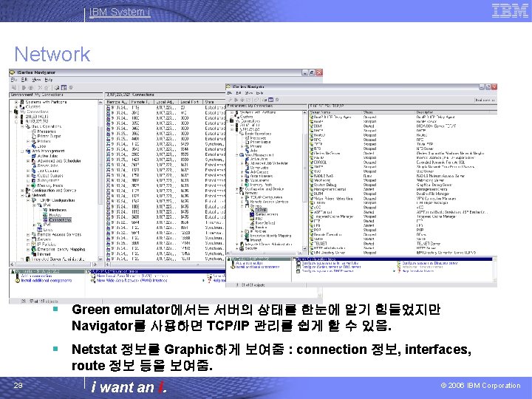Expand Remote Access Services in the back window
Screen dimensions: 532x399
point(28,234)
